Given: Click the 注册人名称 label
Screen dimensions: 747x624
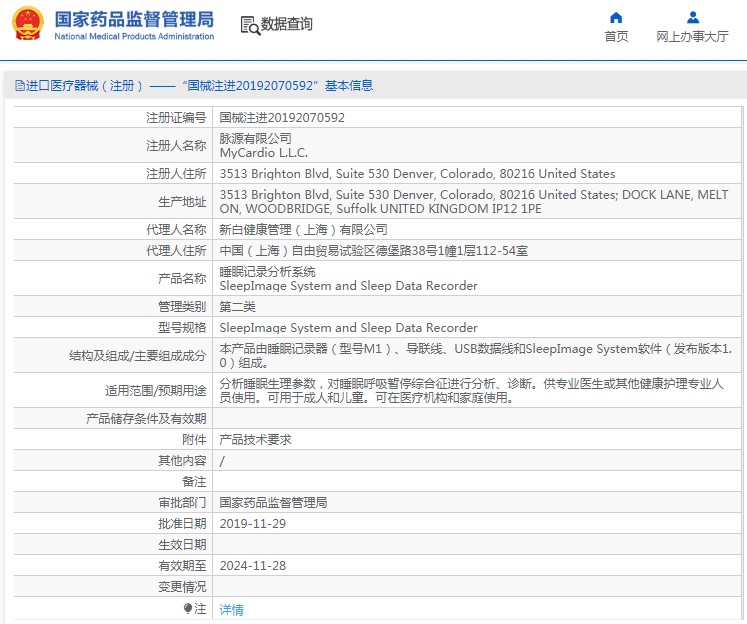Looking at the screenshot, I should [176, 146].
